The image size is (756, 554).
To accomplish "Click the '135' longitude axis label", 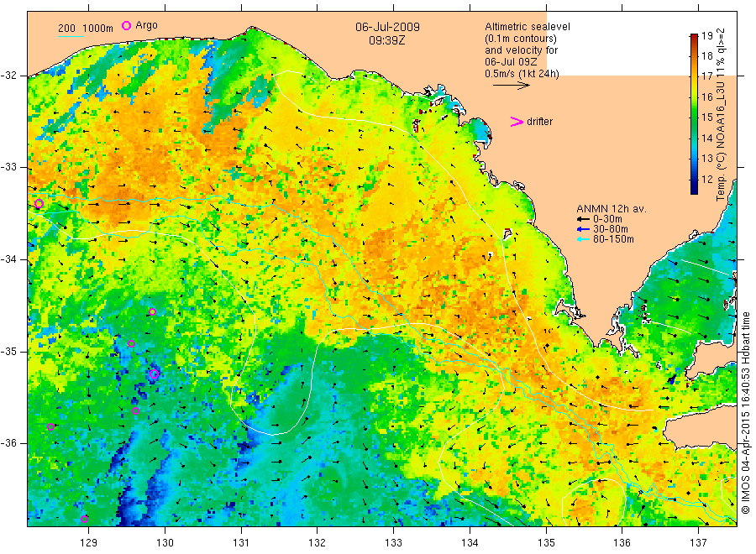I will [x=546, y=543].
